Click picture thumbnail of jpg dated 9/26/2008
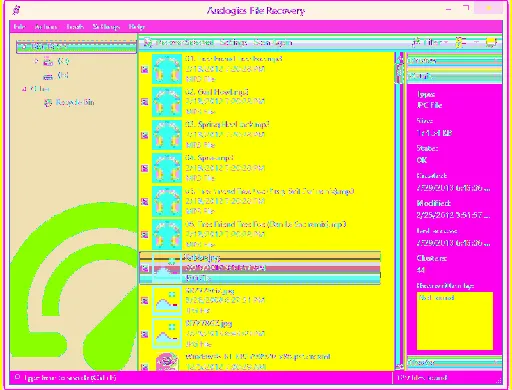 [167, 301]
